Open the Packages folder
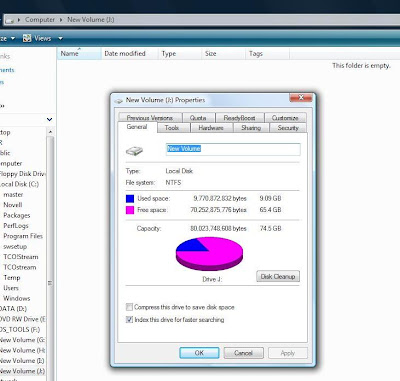 tap(17, 215)
